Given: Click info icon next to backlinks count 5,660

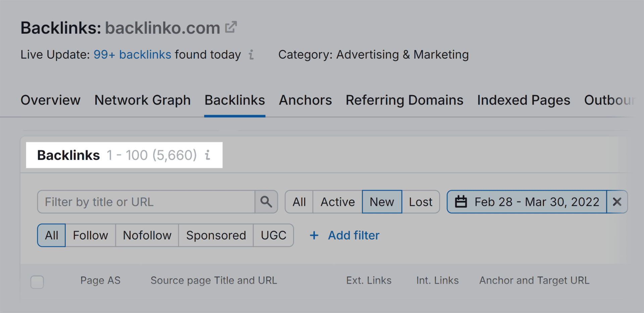Looking at the screenshot, I should pyautogui.click(x=208, y=155).
